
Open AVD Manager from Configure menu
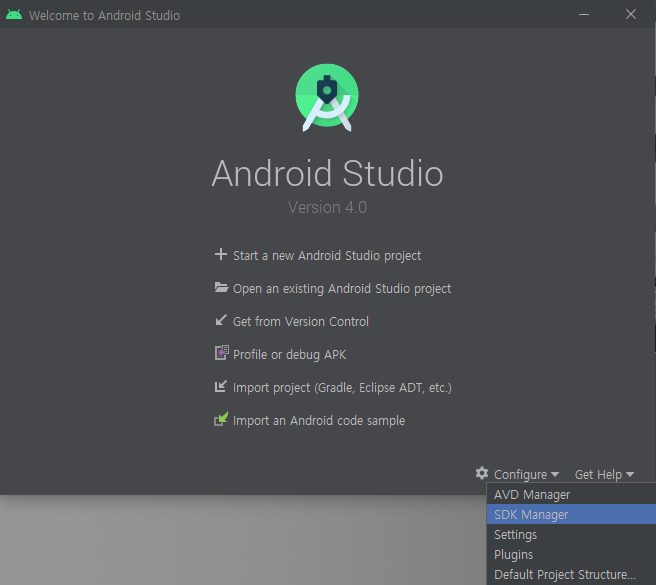coord(571,494)
